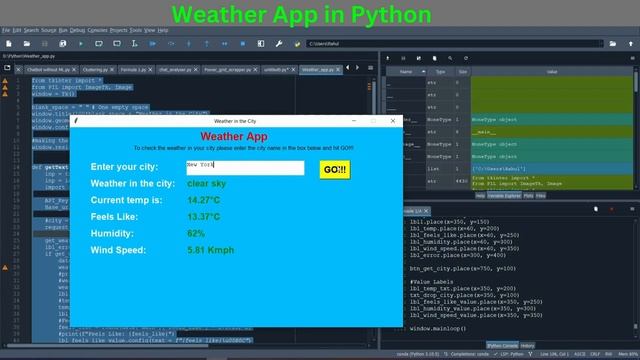This screenshot has width=640, height=360.
Task: Click the LSP Python status bar entry
Action: 509,354
